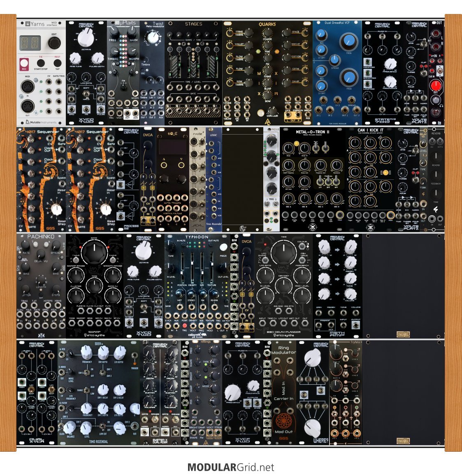Hit the START/STOP button on Yarns
Screen dimensions: 462x476
coord(40,63)
